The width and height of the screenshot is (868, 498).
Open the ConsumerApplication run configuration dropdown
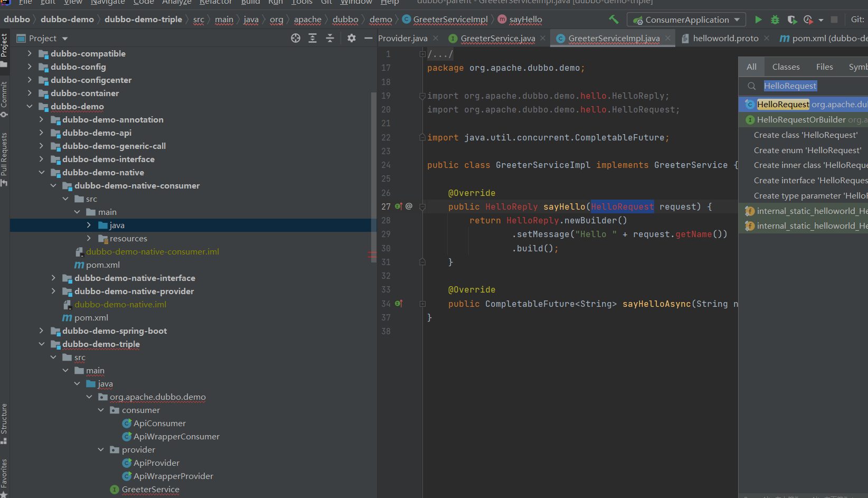tap(686, 20)
